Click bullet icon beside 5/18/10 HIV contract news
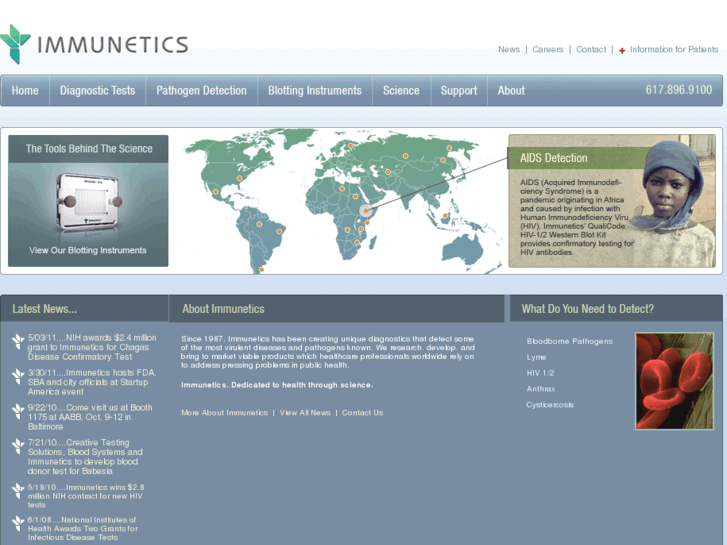 (x=18, y=490)
